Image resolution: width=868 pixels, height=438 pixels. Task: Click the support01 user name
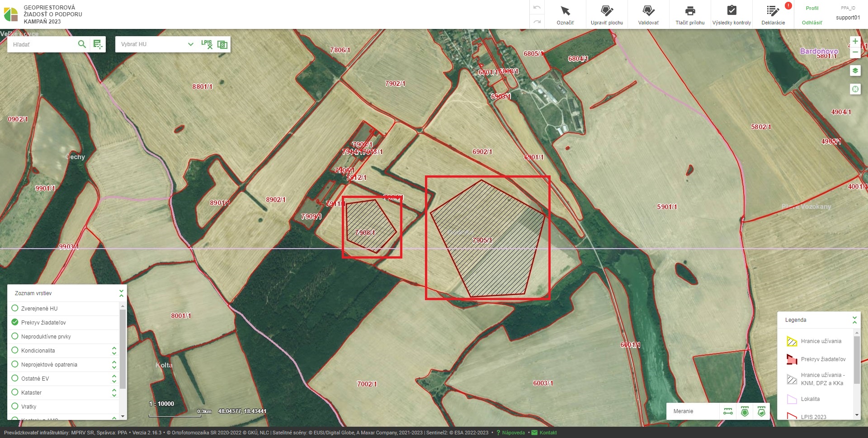tap(848, 18)
